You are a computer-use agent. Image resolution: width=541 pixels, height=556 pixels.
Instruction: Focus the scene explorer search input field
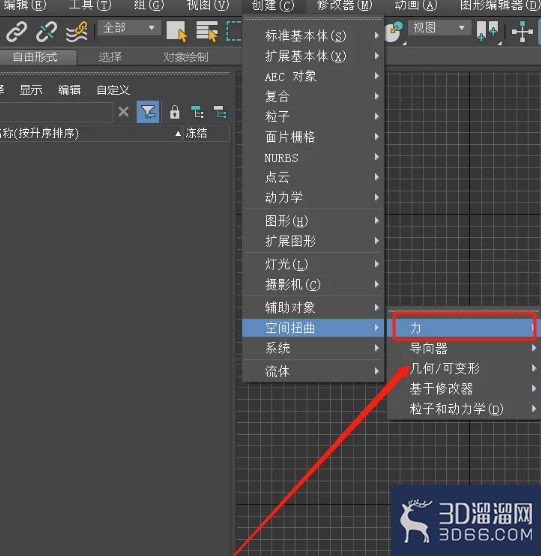click(x=57, y=112)
